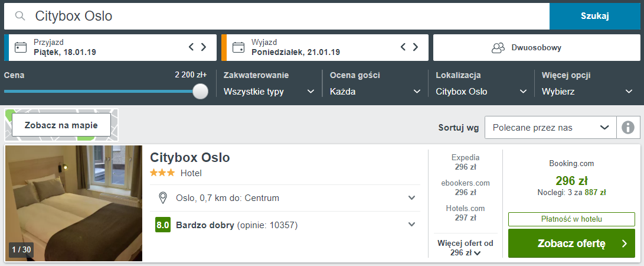
Task: Click the Cena price slider handle
Action: point(201,91)
